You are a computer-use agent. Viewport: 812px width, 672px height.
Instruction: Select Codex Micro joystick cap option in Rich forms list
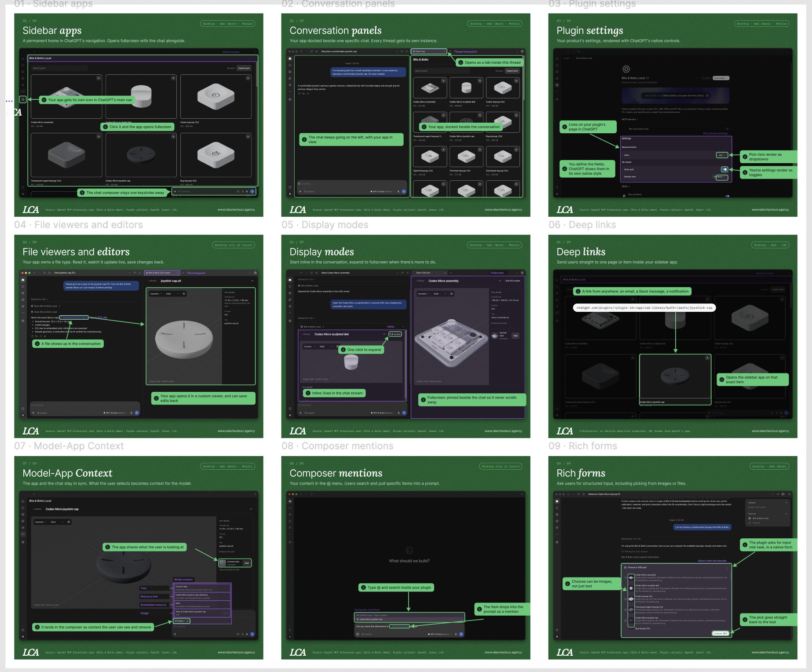click(x=676, y=620)
